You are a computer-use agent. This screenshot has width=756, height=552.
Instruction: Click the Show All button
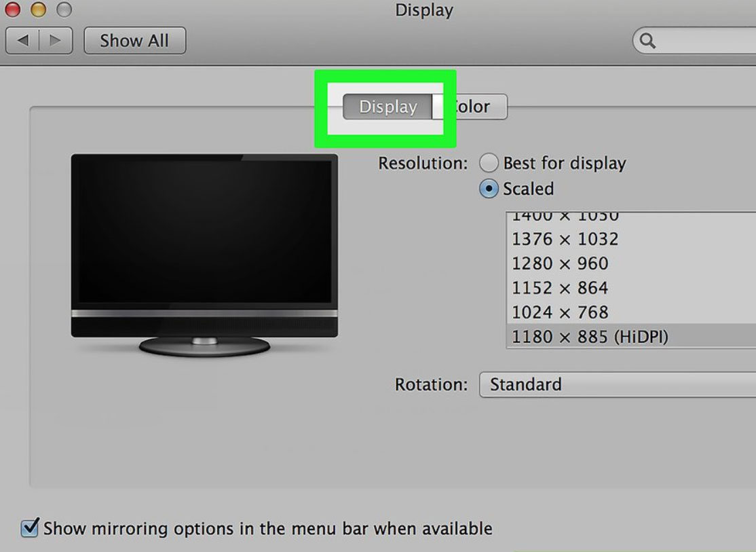(x=134, y=41)
